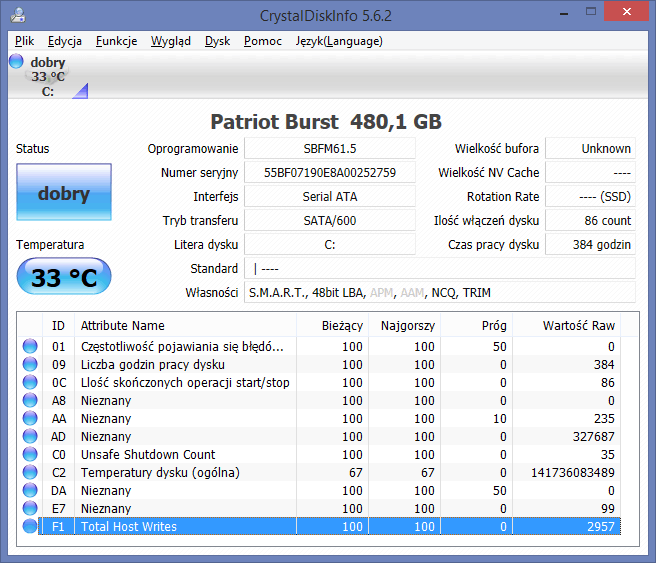Click raw value 2957 in F1 row

point(601,527)
